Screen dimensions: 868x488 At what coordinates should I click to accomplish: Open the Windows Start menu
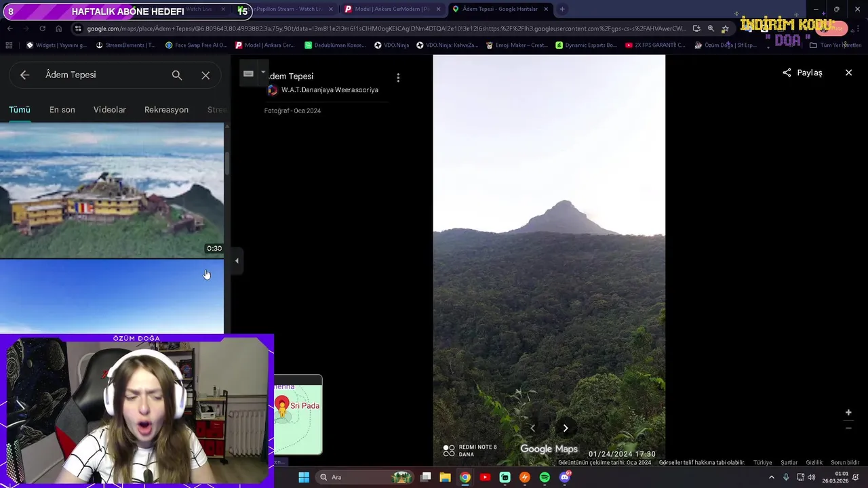[304, 477]
